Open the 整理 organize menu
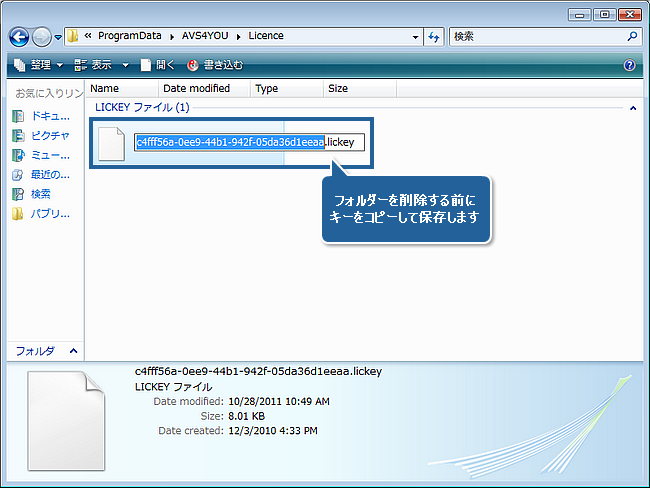Viewport: 650px width, 488px height. pos(39,65)
